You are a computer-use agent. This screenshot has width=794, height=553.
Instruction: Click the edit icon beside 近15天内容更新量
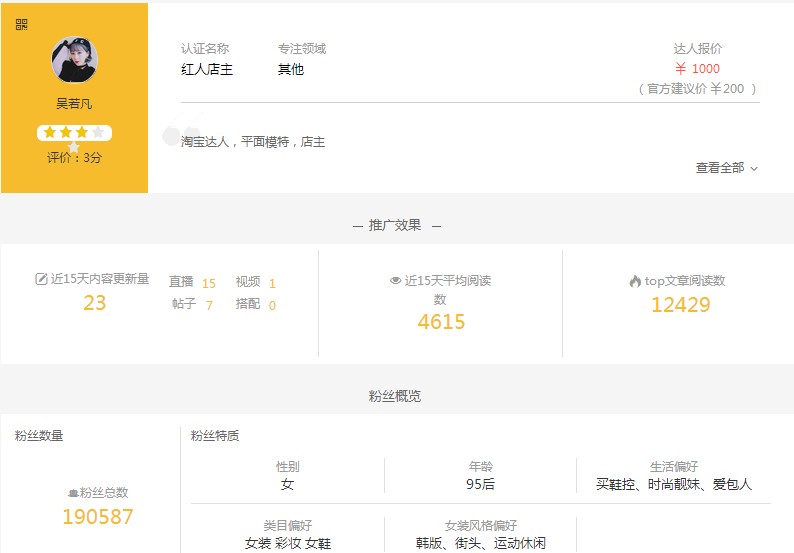[41, 279]
